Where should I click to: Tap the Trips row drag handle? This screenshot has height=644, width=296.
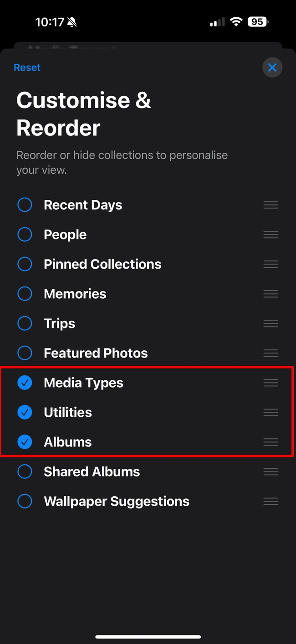270,323
